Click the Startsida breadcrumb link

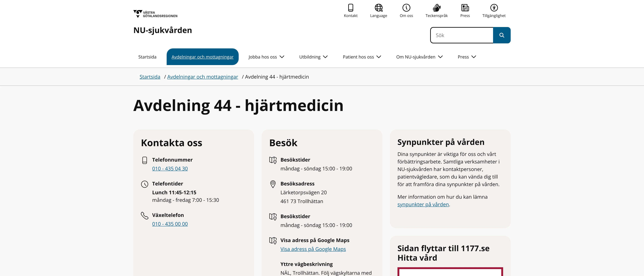tap(150, 77)
